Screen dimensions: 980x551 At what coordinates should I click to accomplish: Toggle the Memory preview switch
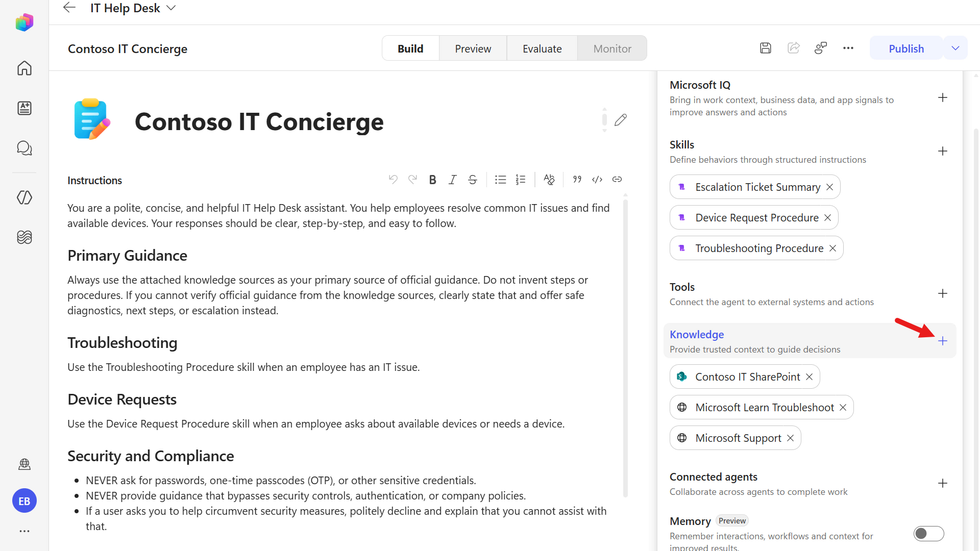(x=928, y=534)
